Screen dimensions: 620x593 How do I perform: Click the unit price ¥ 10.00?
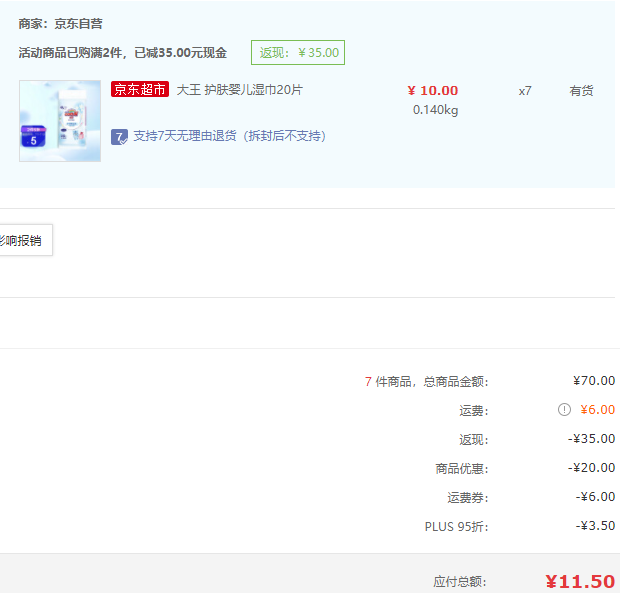tap(433, 91)
